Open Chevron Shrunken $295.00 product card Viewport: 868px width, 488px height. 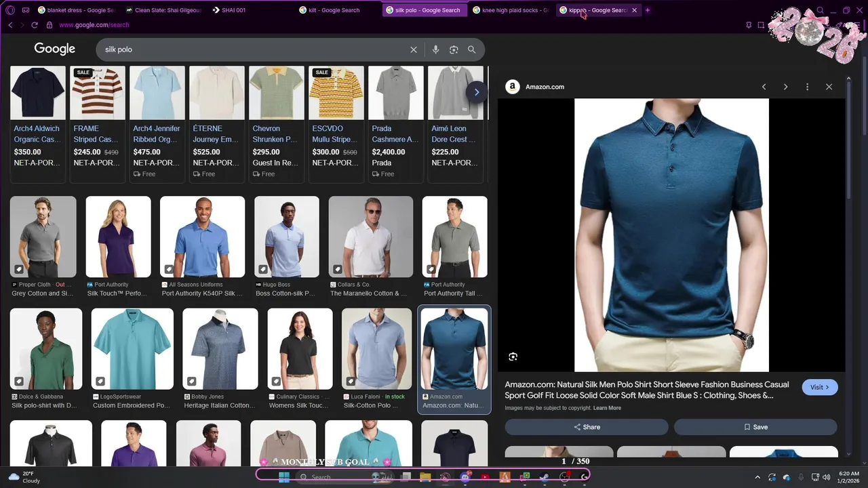point(277,123)
